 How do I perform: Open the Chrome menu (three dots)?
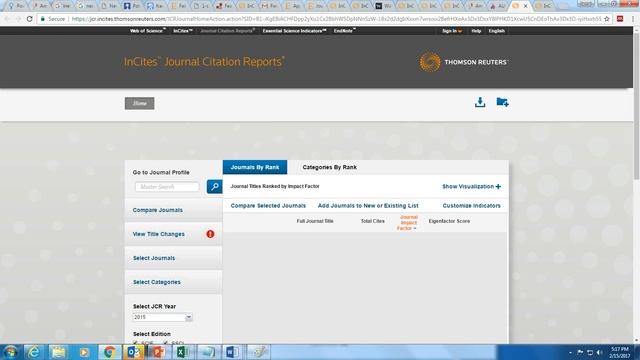[633, 19]
